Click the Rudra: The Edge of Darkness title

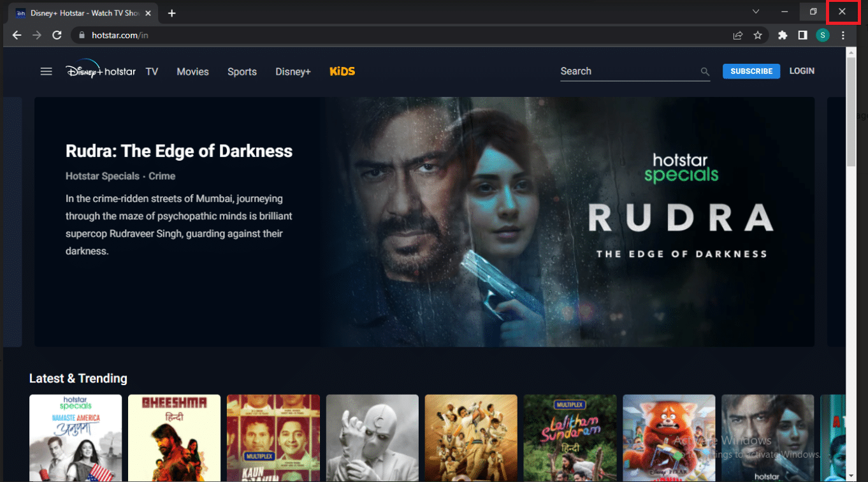coord(179,151)
